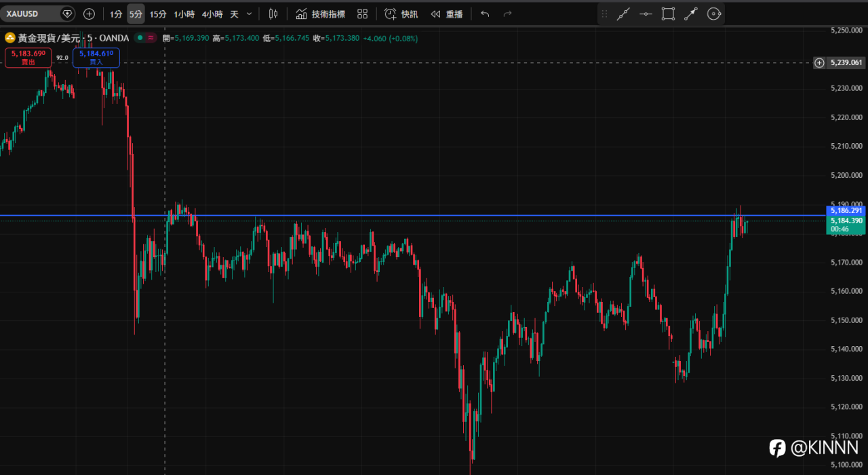Create an alert via 快訊 button

[401, 14]
